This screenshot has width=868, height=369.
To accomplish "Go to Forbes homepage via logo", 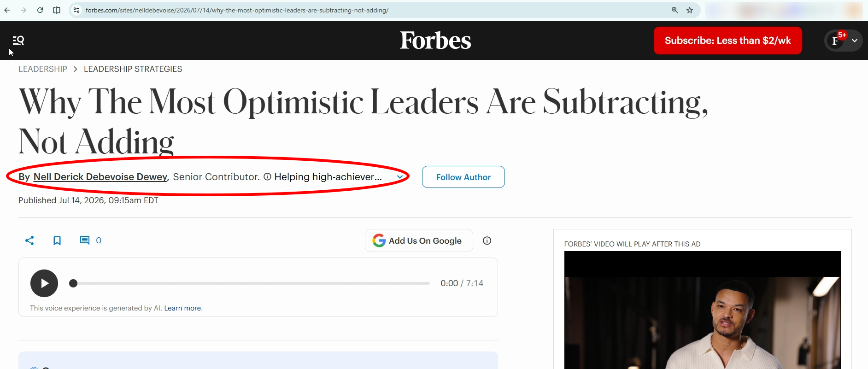I will pyautogui.click(x=435, y=41).
